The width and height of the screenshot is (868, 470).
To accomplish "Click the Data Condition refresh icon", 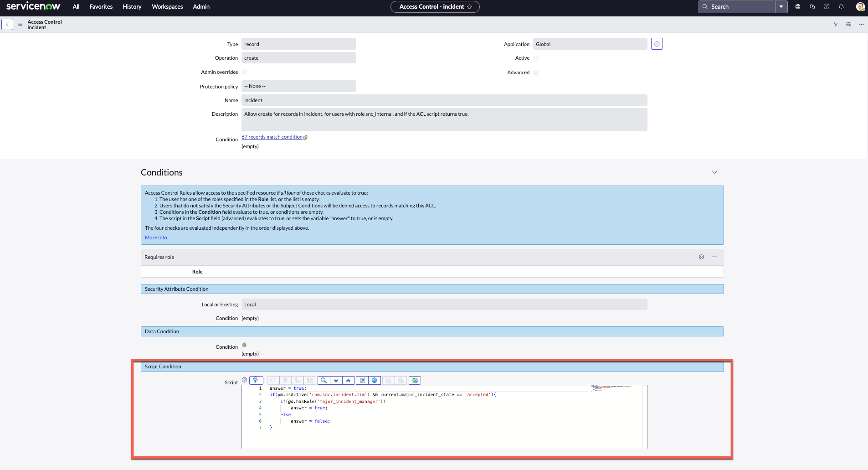I will click(x=244, y=345).
